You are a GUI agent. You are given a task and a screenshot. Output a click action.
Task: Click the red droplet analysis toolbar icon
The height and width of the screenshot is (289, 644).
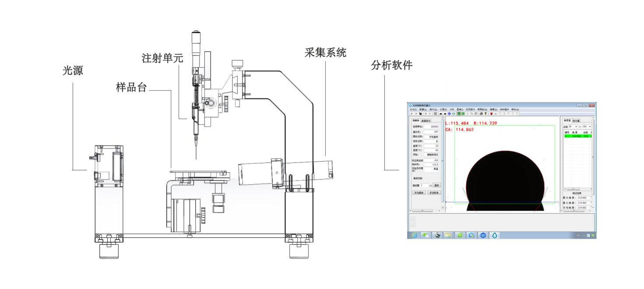coord(492,114)
